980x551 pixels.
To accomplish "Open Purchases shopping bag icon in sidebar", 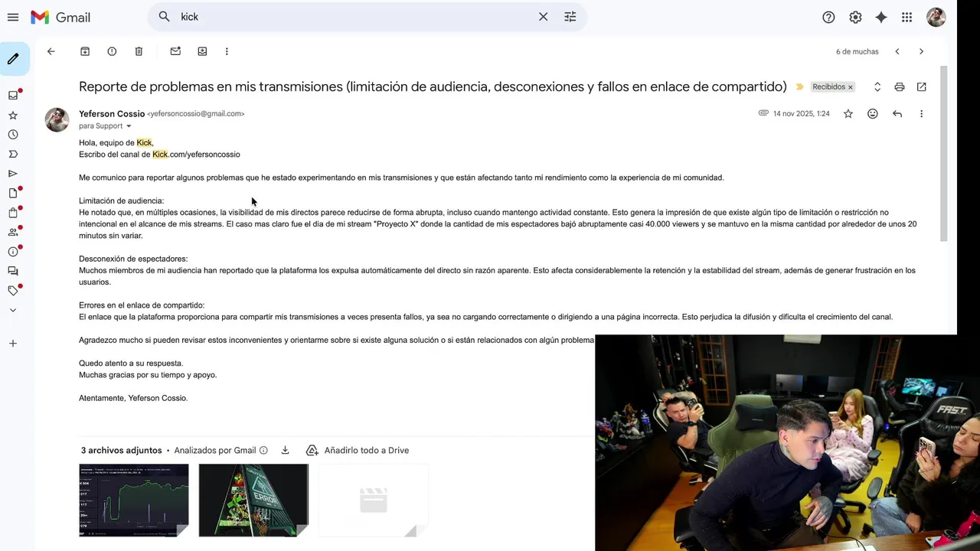I will click(13, 213).
